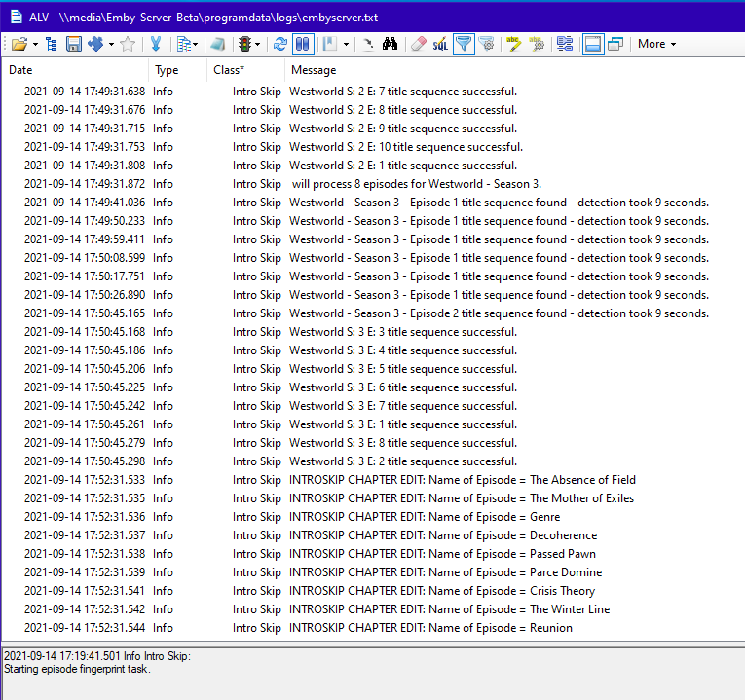This screenshot has height=700, width=745.
Task: Select row 'Name of Episode = The Winter Line'
Action: pyautogui.click(x=372, y=609)
